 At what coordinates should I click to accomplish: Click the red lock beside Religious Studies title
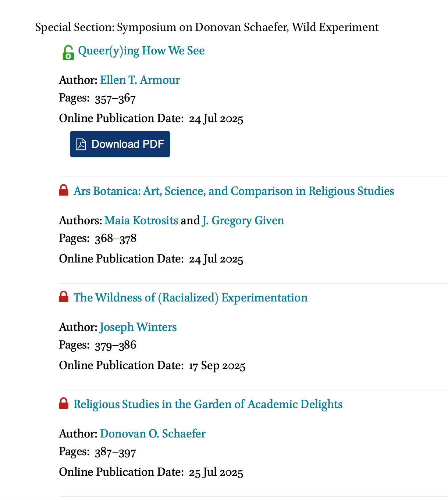click(64, 404)
